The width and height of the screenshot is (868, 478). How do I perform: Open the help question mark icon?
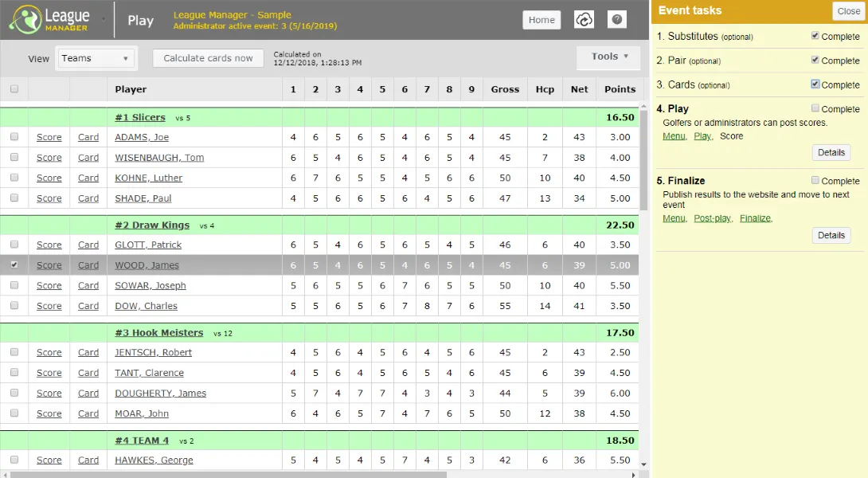(x=616, y=20)
